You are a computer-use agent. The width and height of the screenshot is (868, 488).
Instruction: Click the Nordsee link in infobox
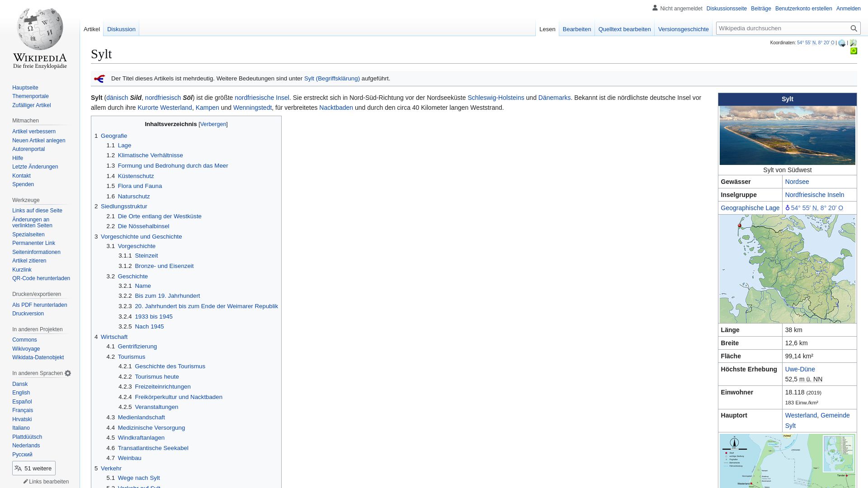click(797, 182)
